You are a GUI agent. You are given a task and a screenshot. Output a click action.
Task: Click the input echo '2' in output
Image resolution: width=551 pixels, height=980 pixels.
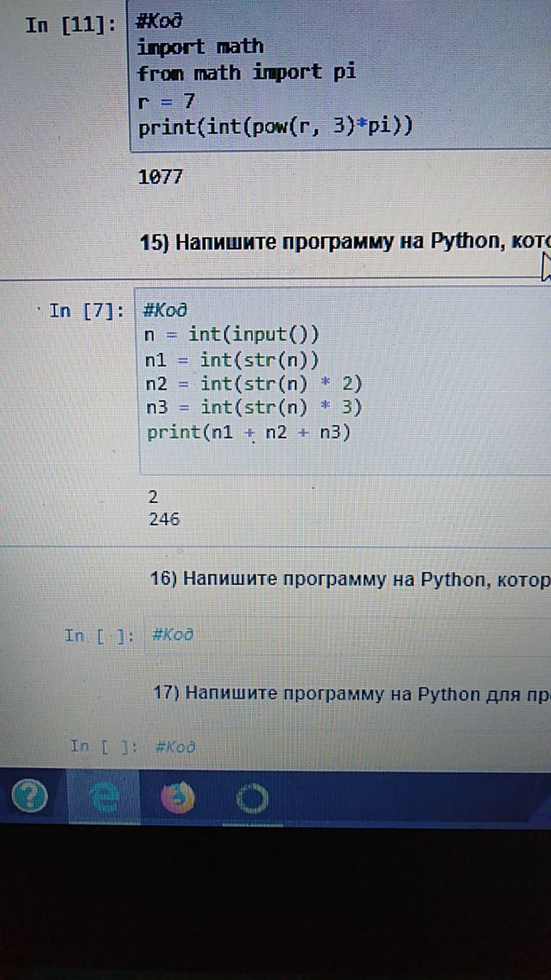tap(153, 497)
